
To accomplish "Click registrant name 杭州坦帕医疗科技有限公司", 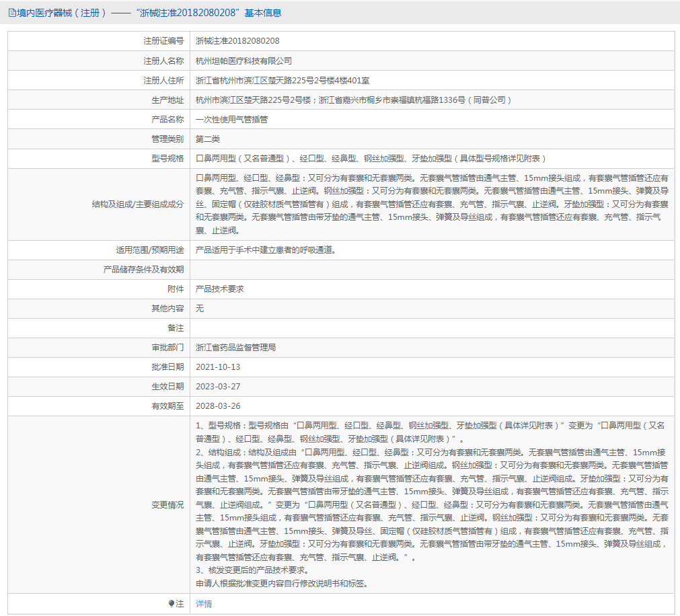I will click(x=243, y=61).
